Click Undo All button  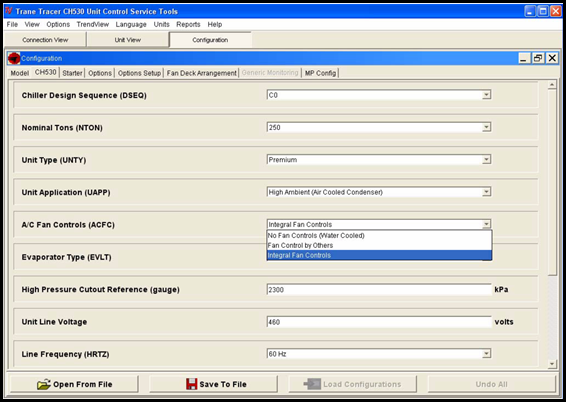[x=492, y=384]
